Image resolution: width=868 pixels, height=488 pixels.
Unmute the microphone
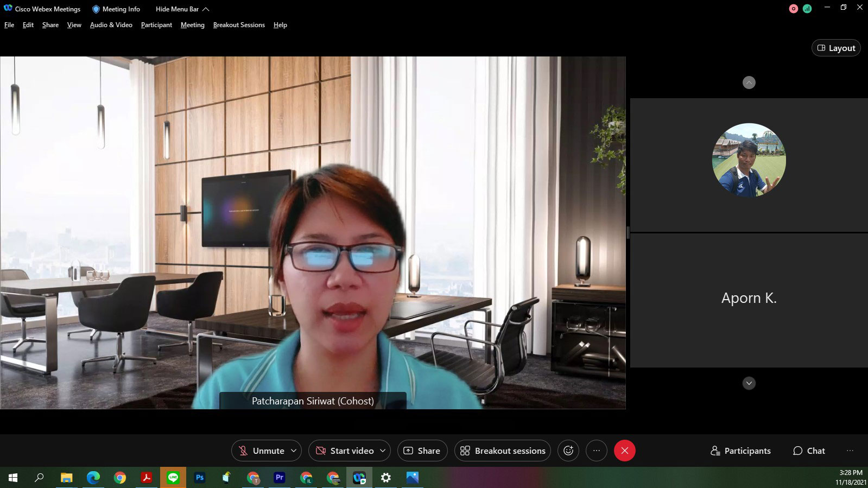[262, 451]
